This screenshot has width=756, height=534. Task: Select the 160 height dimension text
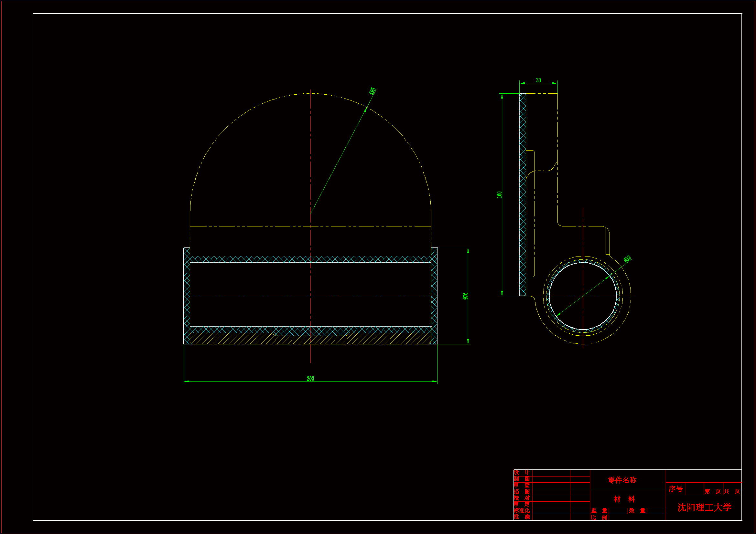[x=499, y=194]
